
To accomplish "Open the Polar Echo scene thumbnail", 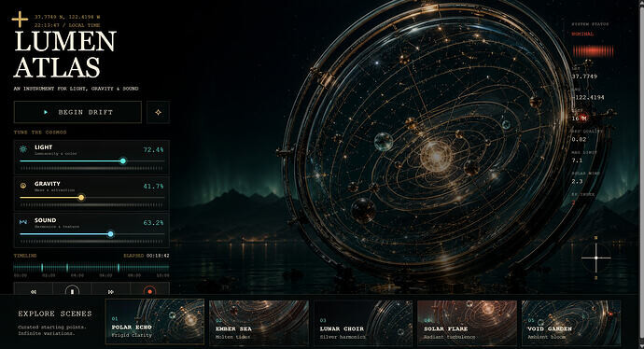I will point(155,322).
